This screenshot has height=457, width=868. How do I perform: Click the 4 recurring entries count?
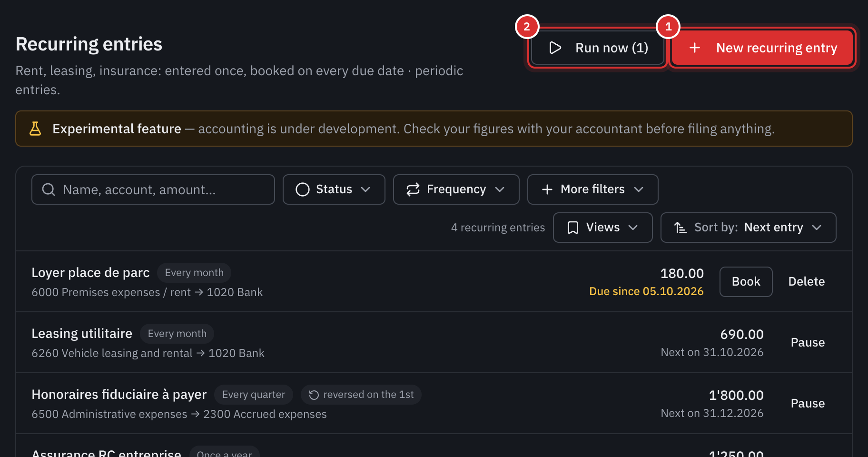point(498,228)
